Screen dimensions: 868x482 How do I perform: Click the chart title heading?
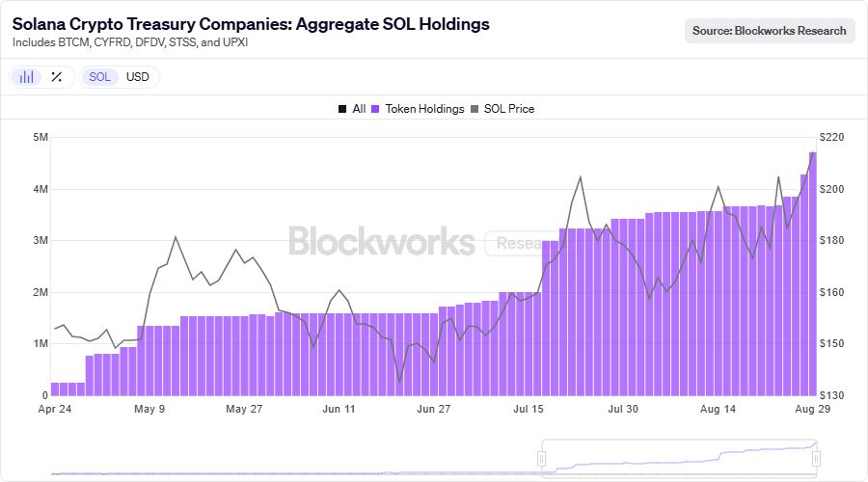pos(251,24)
